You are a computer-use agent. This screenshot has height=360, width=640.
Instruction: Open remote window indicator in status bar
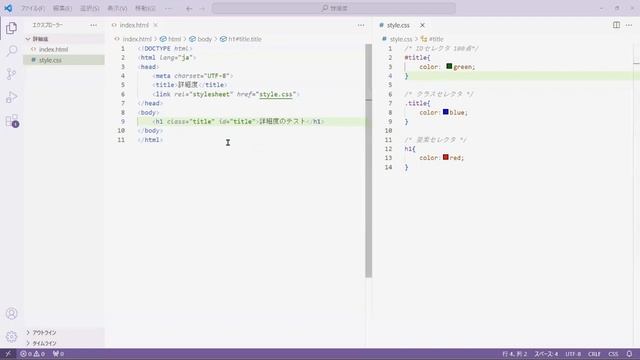[8, 354]
